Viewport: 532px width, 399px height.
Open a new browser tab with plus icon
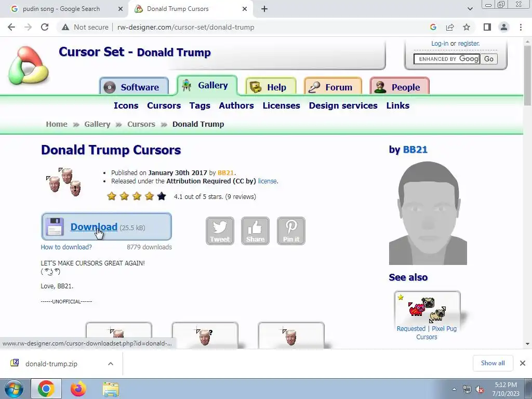tap(264, 9)
